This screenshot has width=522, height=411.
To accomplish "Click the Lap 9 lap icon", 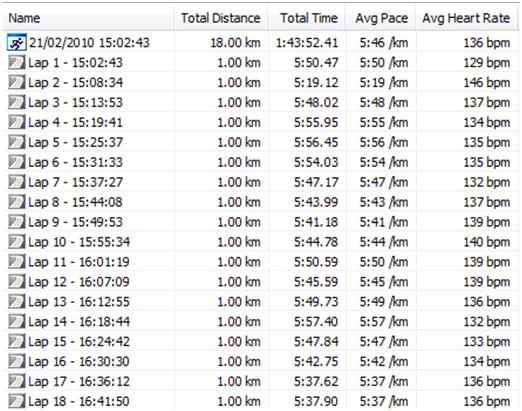I will coord(17,222).
